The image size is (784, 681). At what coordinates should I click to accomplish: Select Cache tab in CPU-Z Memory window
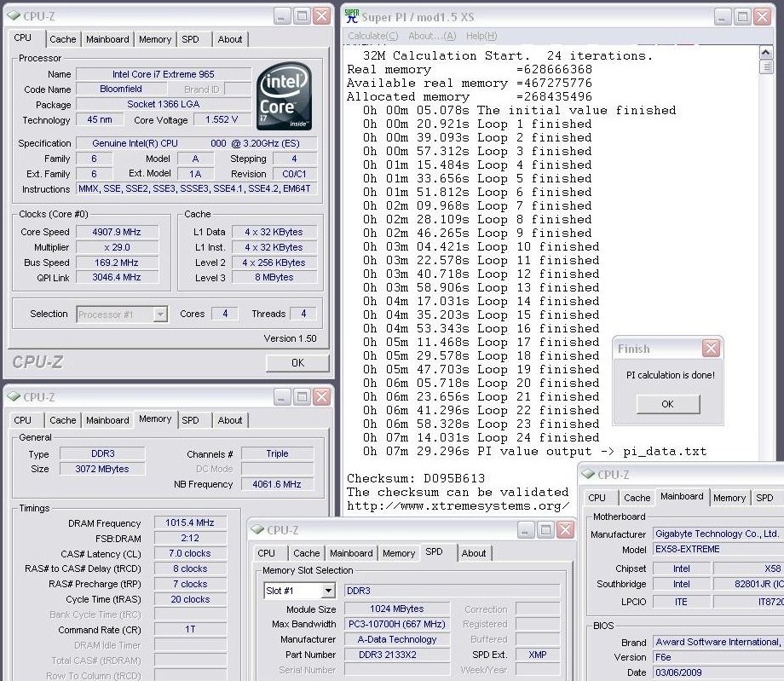(x=63, y=420)
